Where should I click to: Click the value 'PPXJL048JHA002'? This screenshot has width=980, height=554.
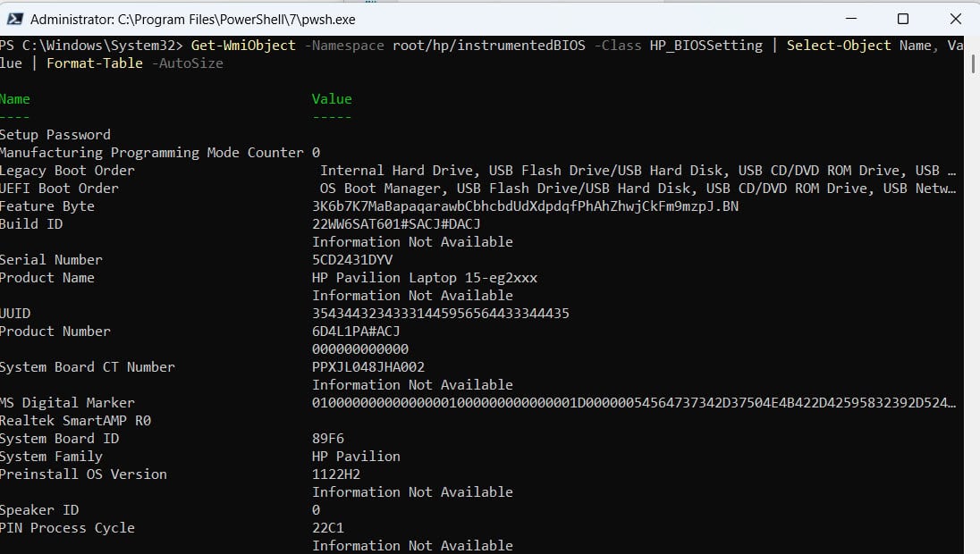pos(368,367)
